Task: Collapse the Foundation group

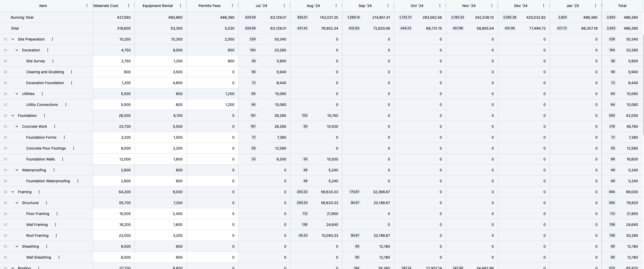Action: [x=13, y=116]
